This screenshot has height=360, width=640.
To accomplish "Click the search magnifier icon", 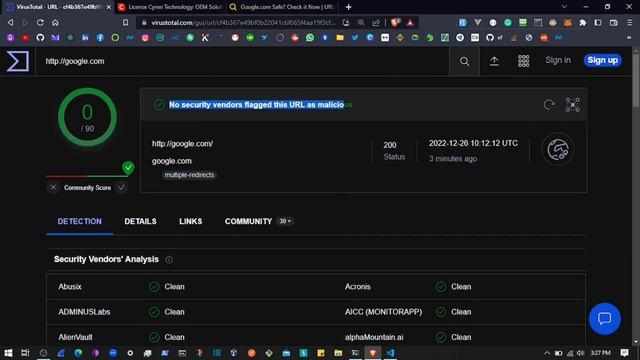I will [x=464, y=62].
